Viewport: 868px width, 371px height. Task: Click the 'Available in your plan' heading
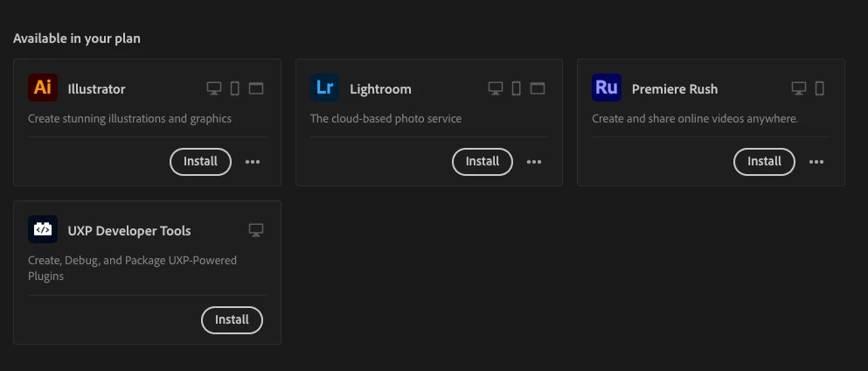tap(76, 38)
